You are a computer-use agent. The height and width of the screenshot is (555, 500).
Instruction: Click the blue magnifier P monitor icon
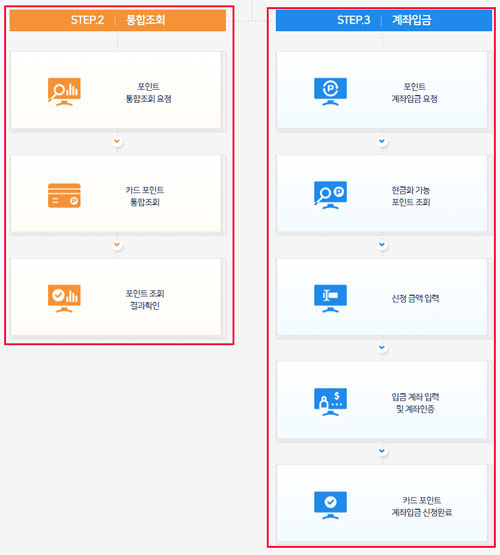(x=331, y=195)
